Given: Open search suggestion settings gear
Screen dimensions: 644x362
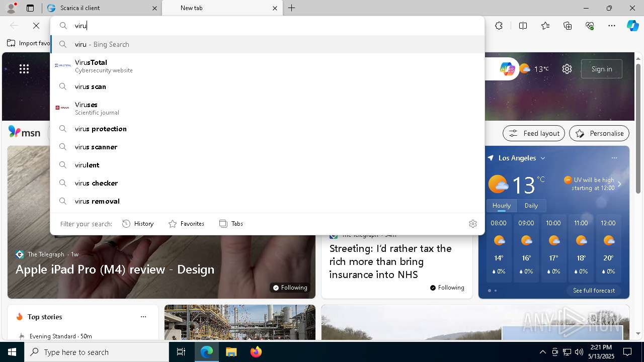Looking at the screenshot, I should click(472, 224).
